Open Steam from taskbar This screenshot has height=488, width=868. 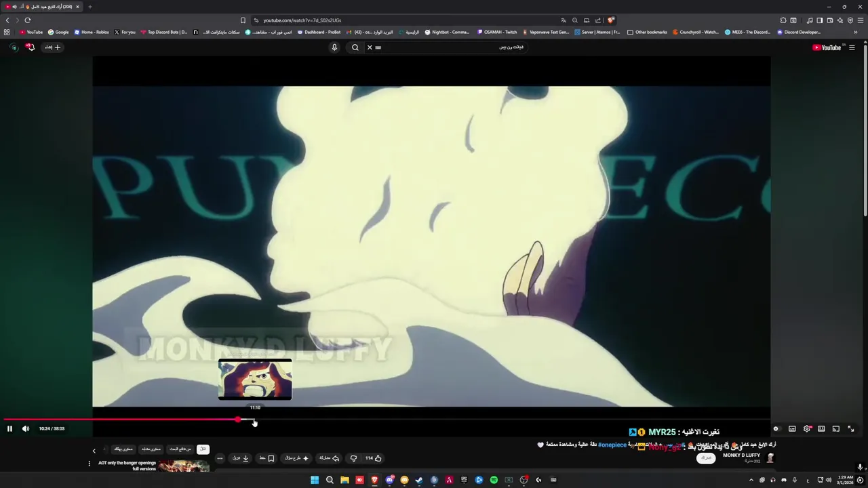(x=419, y=480)
